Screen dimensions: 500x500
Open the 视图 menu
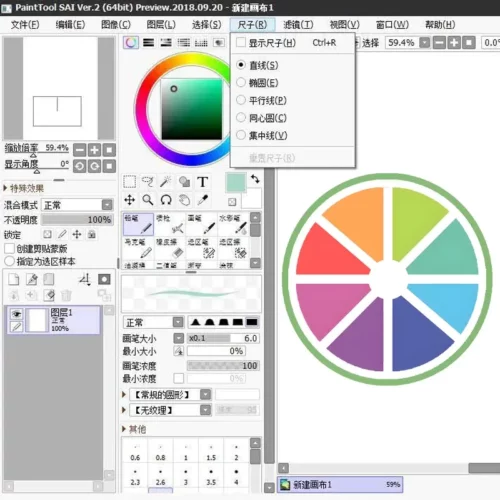pos(344,25)
